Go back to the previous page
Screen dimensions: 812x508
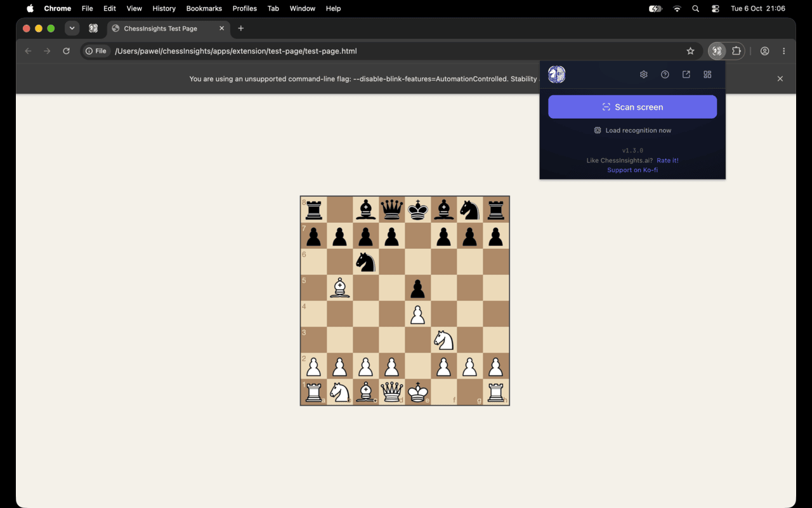(28, 51)
